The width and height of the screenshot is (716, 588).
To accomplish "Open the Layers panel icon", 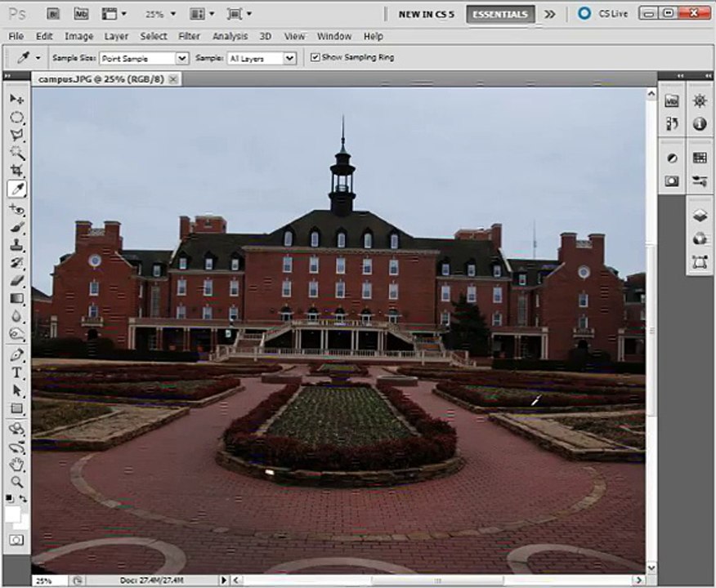I will (700, 216).
